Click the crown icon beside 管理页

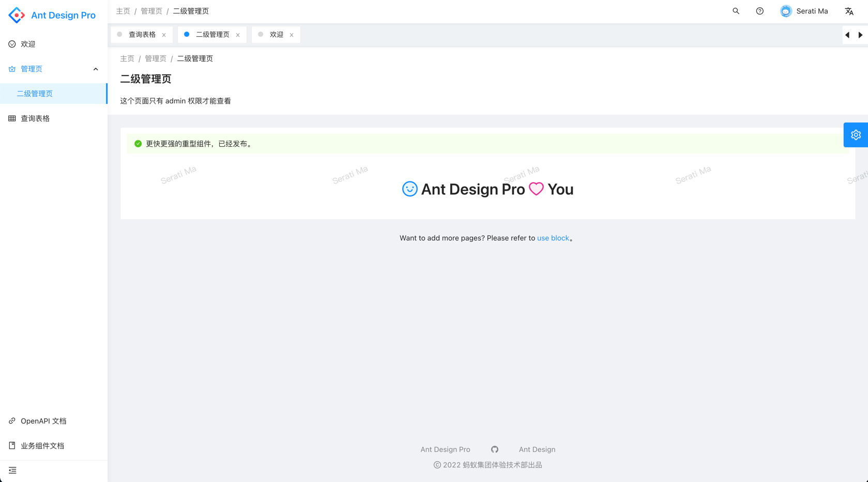point(12,69)
